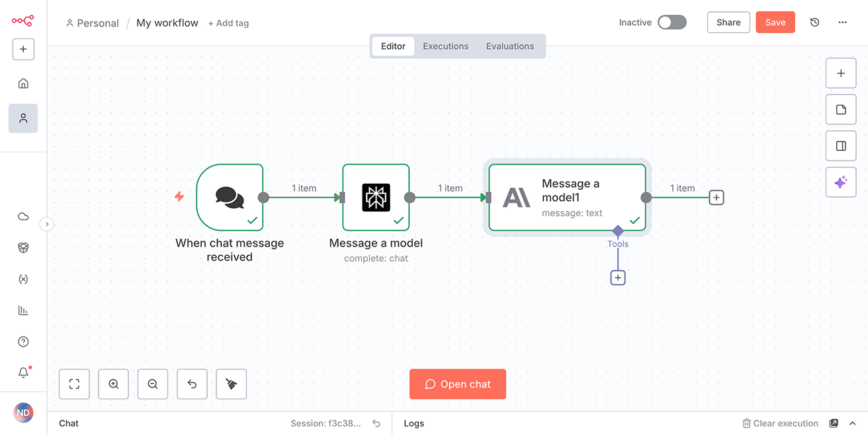This screenshot has width=868, height=435.
Task: Toggle the Inactive workflow switch
Action: (x=672, y=22)
